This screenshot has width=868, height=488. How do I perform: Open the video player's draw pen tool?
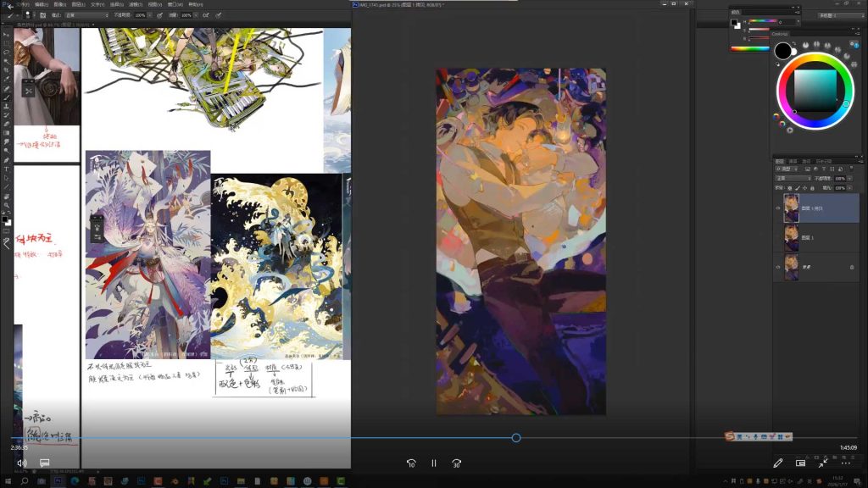778,463
